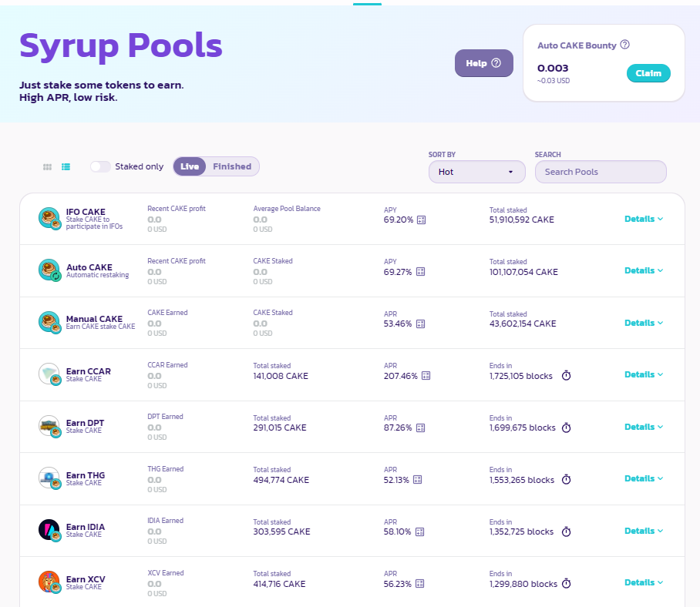Image resolution: width=700 pixels, height=607 pixels.
Task: Click the 51,910,592 CAKE total staked value
Action: click(521, 220)
